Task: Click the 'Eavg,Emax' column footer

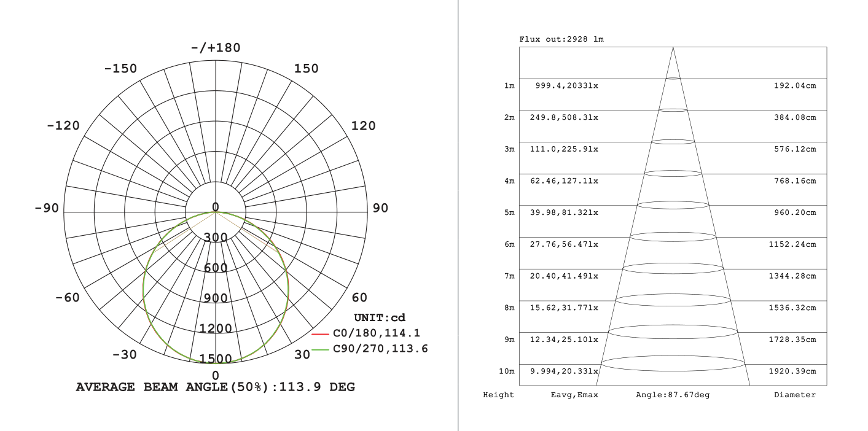Action: point(574,395)
